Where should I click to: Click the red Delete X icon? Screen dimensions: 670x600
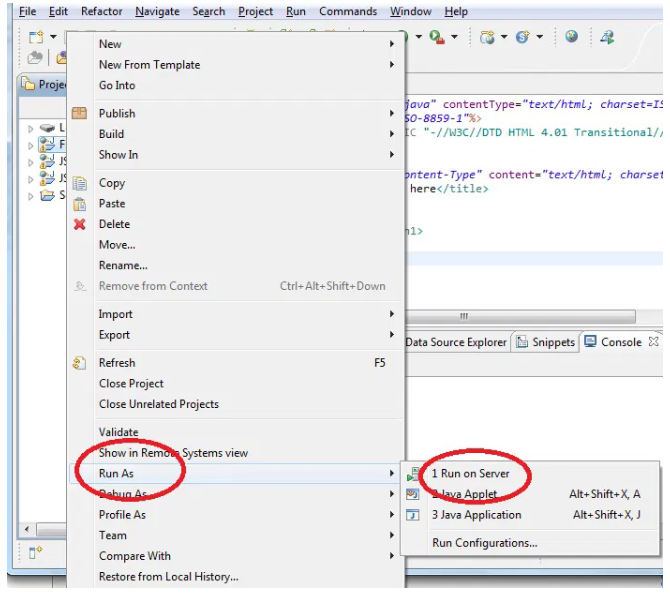[80, 224]
